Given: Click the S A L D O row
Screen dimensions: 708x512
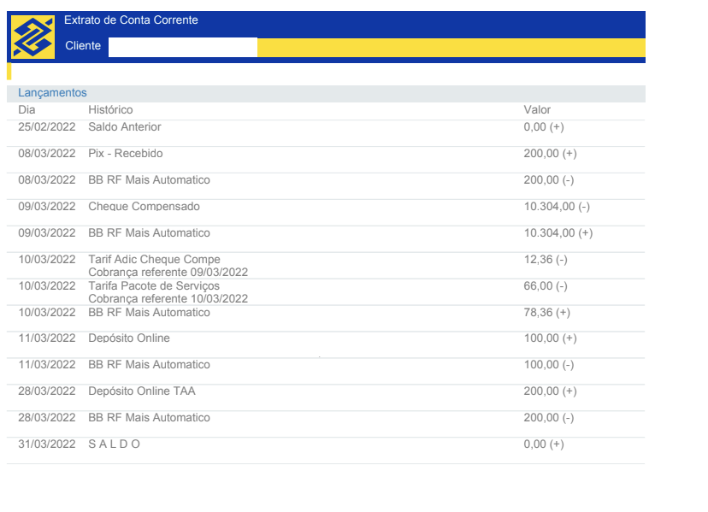Looking at the screenshot, I should point(326,450).
